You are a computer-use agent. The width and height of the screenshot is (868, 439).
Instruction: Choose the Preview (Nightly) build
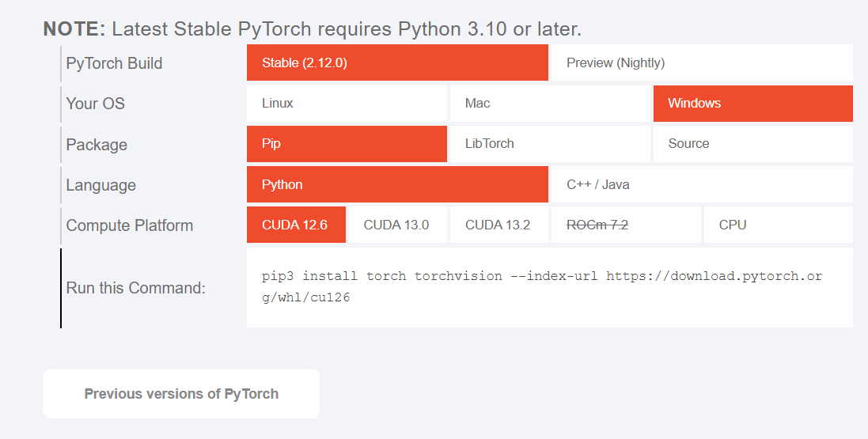point(702,62)
